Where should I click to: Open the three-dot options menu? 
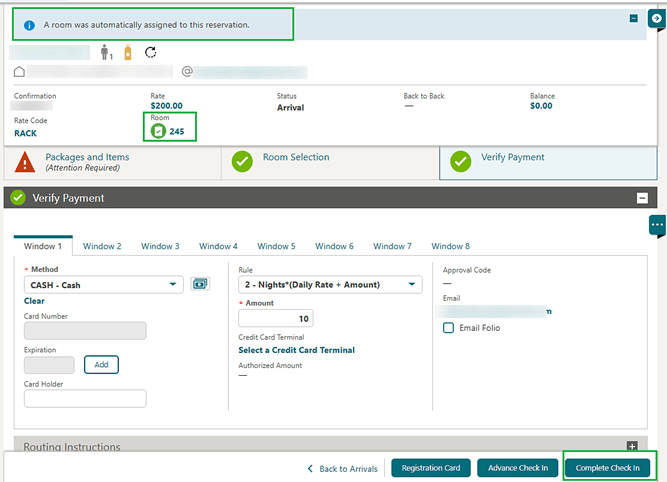click(657, 225)
